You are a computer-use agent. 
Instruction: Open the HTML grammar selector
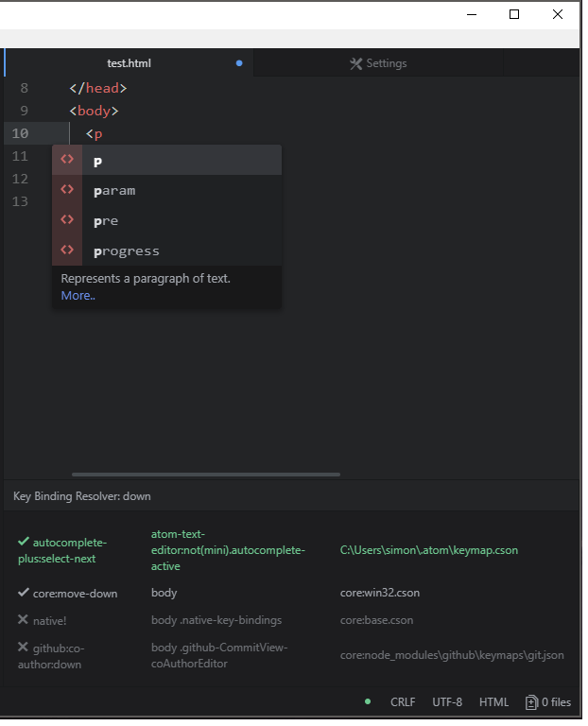click(x=493, y=702)
